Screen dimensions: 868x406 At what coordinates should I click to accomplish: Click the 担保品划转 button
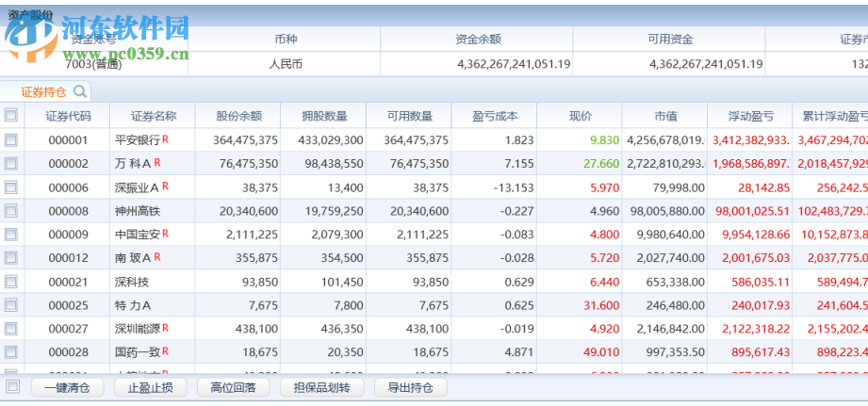(x=322, y=387)
